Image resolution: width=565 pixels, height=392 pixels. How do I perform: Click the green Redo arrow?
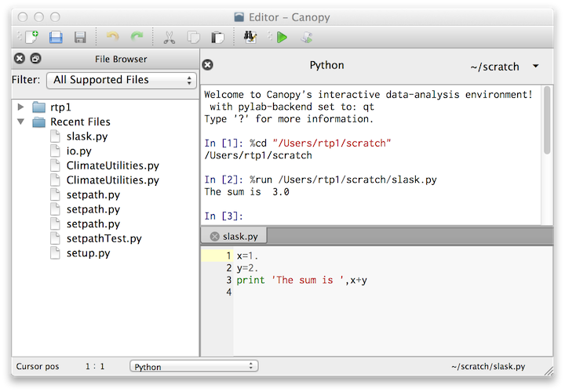(x=137, y=37)
